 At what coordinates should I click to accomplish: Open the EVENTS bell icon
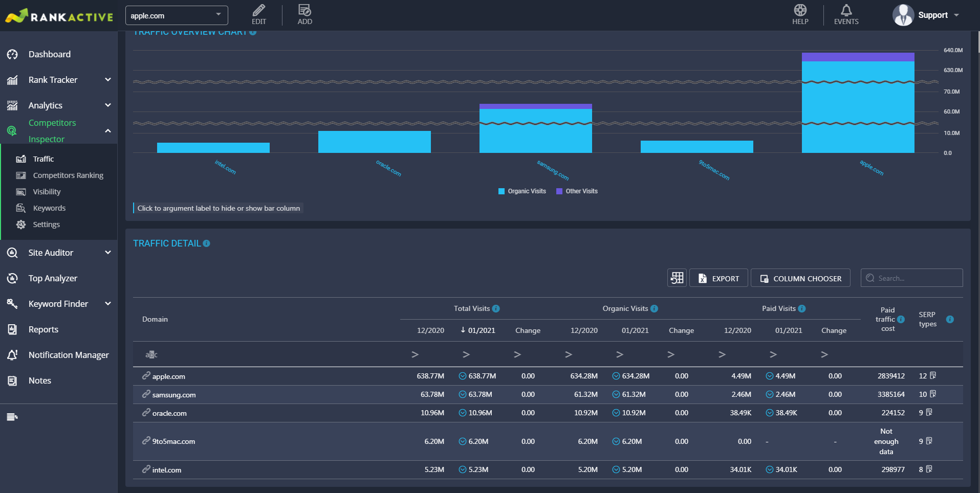[x=846, y=10]
